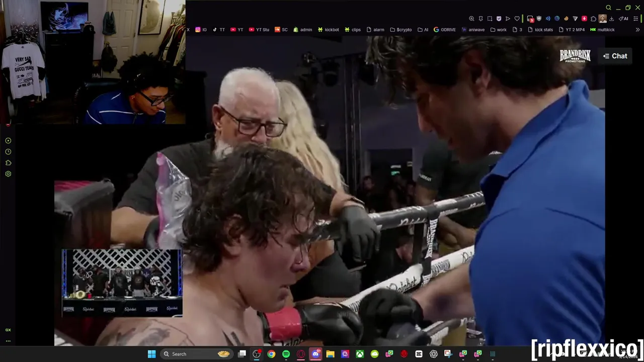
Task: Open Google Chrome from the taskbar
Action: click(x=271, y=354)
